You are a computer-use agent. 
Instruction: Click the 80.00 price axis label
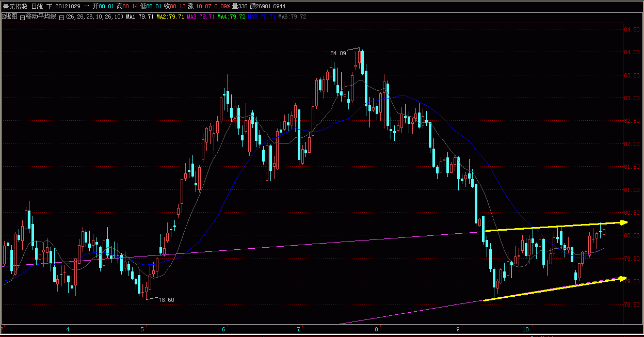click(632, 236)
